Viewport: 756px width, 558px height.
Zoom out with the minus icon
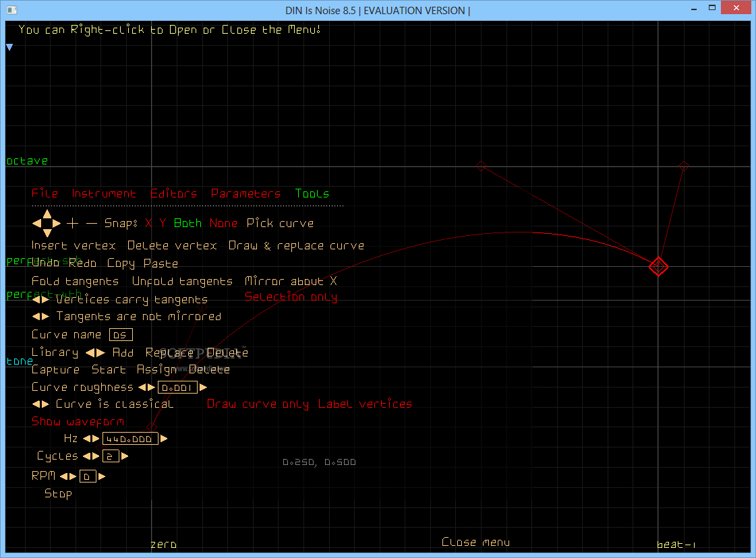point(92,223)
